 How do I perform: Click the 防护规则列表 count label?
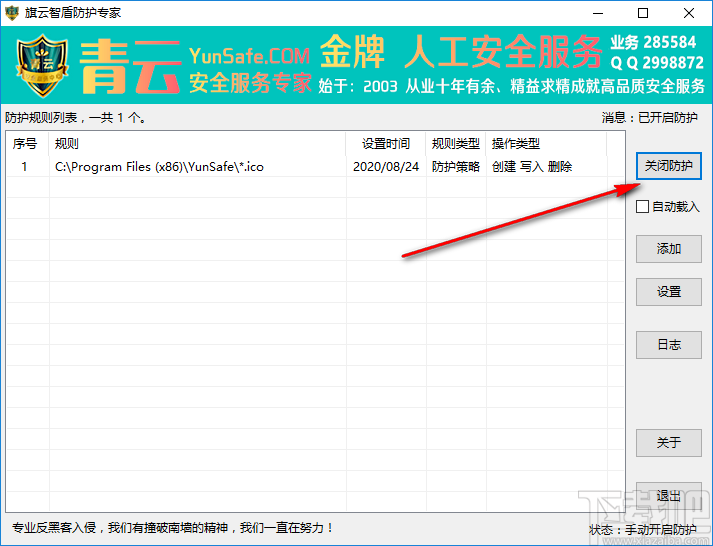[76, 118]
